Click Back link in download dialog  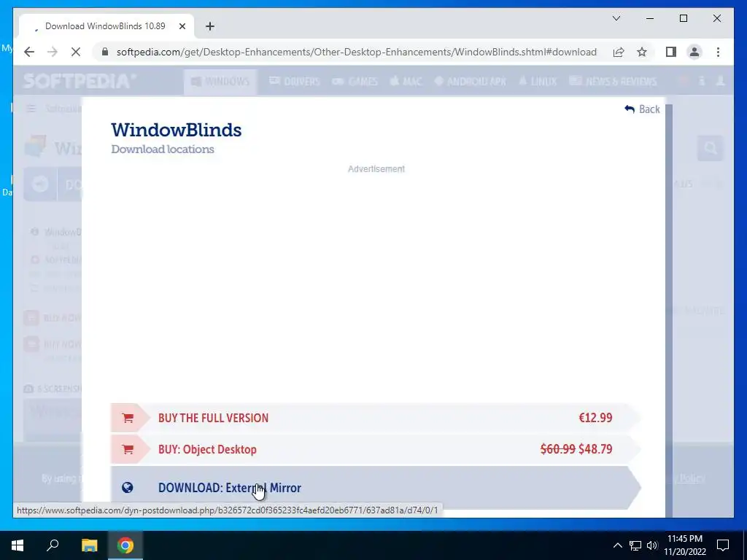(x=642, y=109)
